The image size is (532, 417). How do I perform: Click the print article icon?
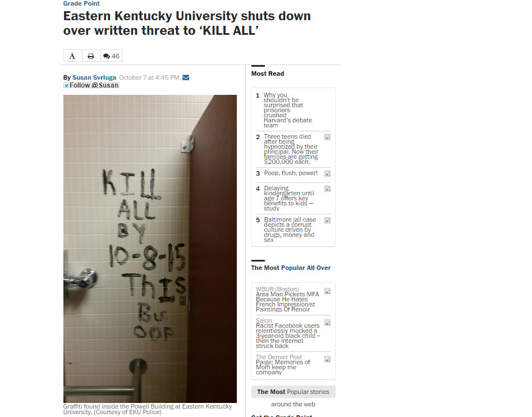click(91, 56)
